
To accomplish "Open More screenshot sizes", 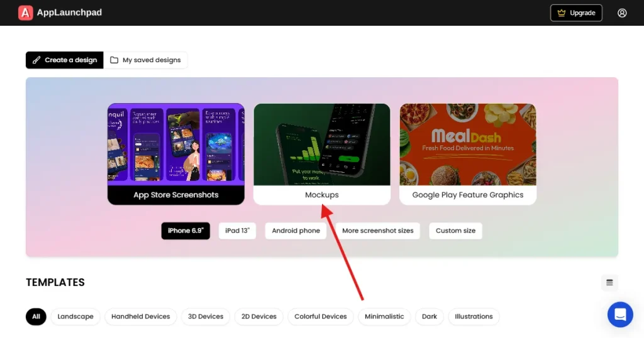I will click(378, 231).
